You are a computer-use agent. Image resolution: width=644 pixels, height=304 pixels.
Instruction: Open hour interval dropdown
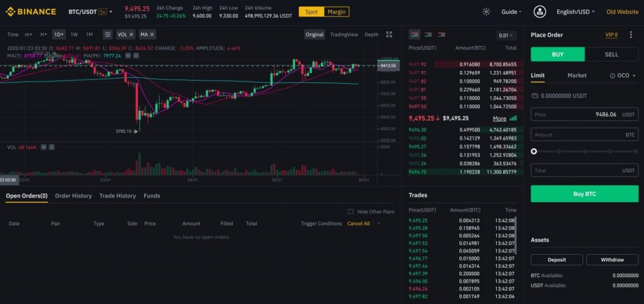tap(43, 35)
